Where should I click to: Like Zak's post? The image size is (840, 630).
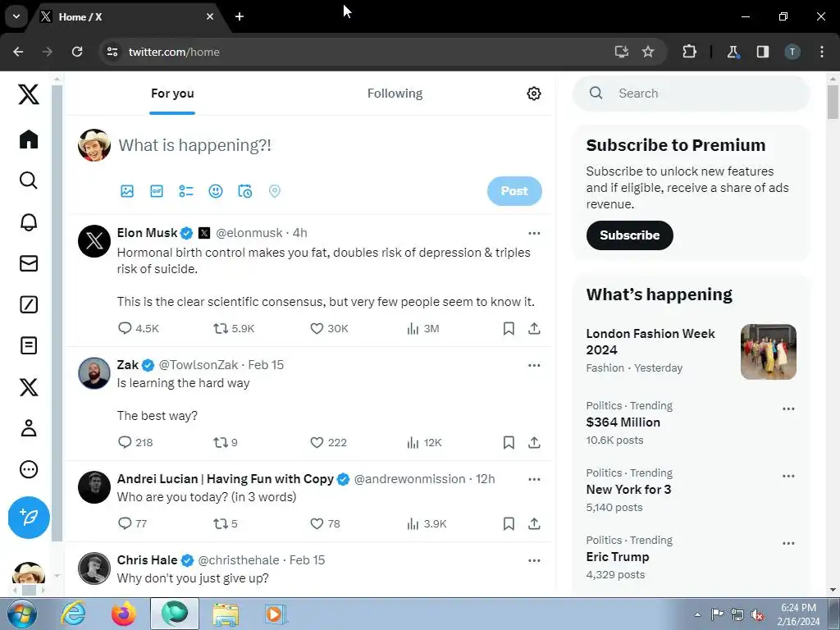pos(317,442)
